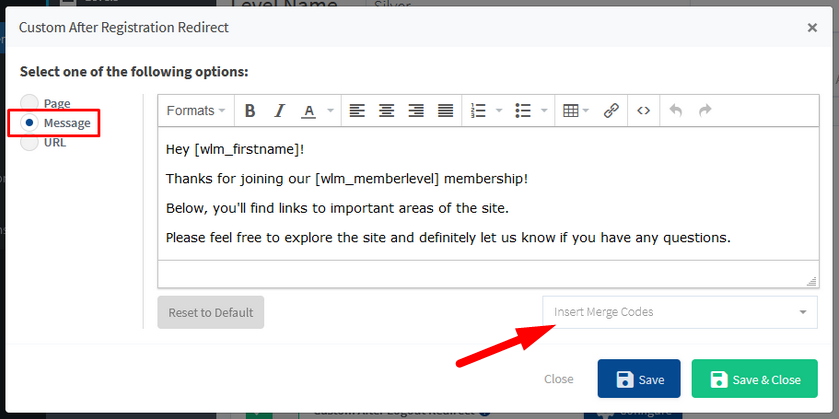Click the "Thanks for joining our" line
Image resolution: width=839 pixels, height=419 pixels.
(x=347, y=179)
